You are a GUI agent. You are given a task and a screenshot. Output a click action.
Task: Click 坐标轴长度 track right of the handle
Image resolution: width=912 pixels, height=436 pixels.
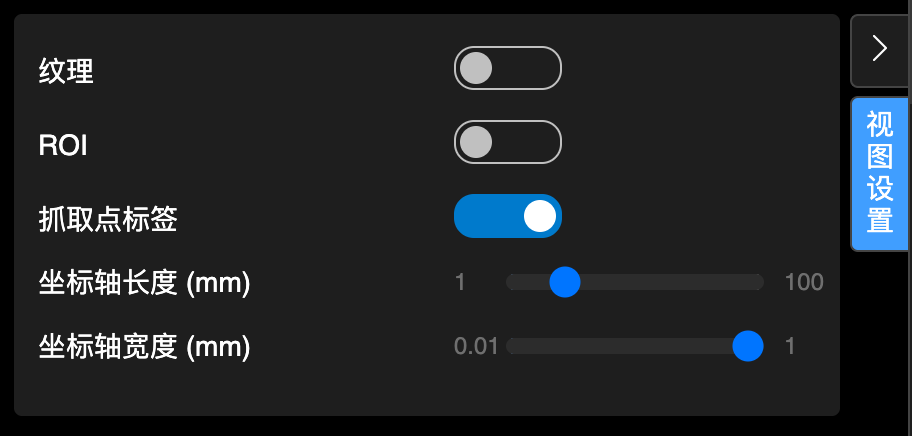(670, 282)
